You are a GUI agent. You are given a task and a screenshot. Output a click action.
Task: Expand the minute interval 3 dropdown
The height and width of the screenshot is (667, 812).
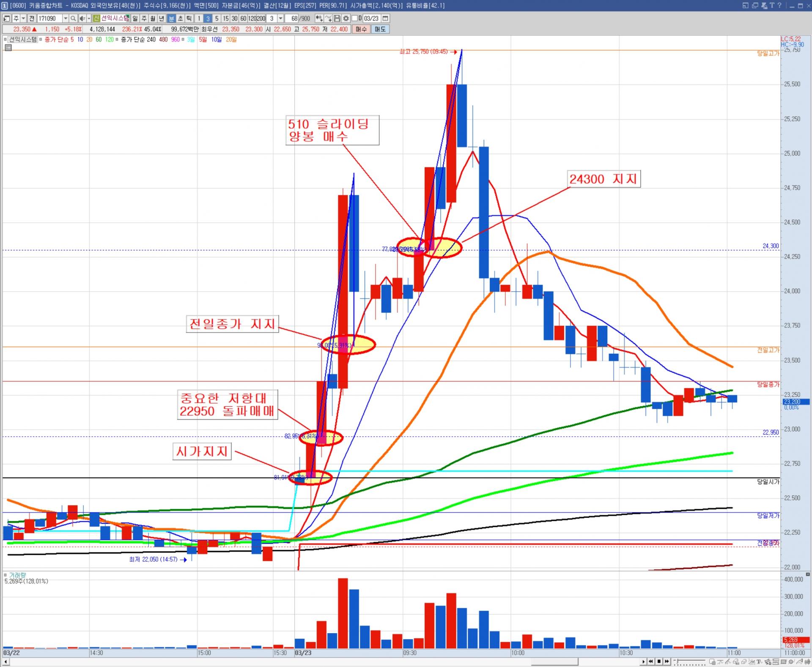click(280, 19)
